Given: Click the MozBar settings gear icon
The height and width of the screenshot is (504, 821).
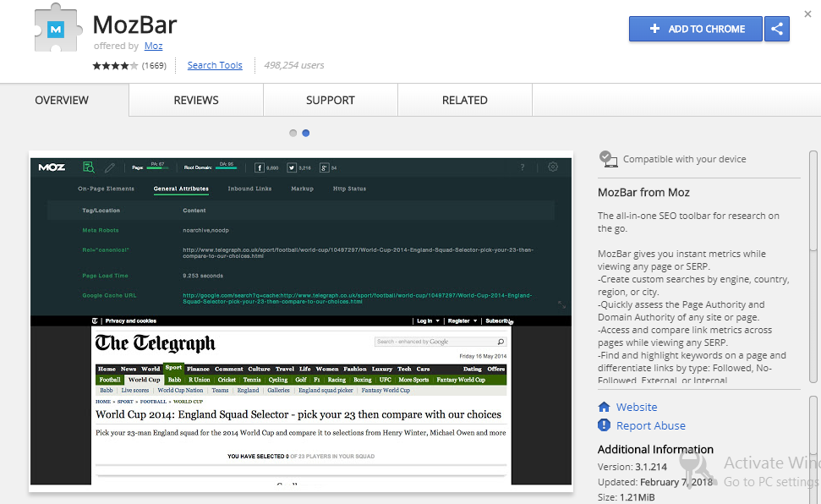Looking at the screenshot, I should pos(553,167).
